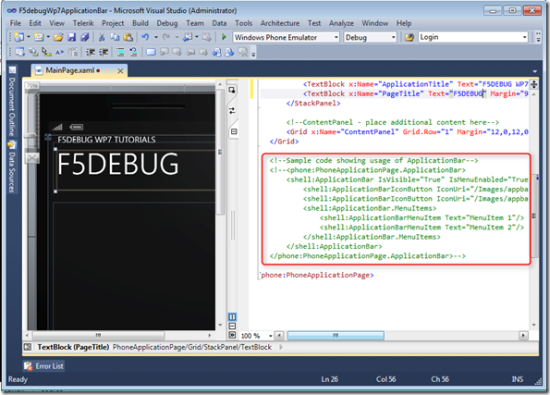Expand the Add New Item dropdown arrow
The width and height of the screenshot is (550, 395).
48,37
